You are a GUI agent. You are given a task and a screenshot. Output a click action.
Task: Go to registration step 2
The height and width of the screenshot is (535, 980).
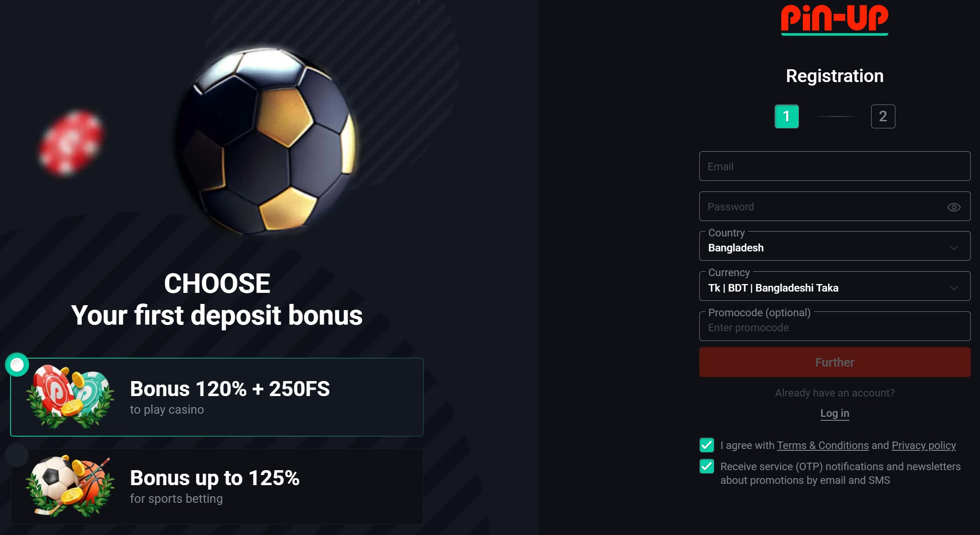[x=883, y=116]
